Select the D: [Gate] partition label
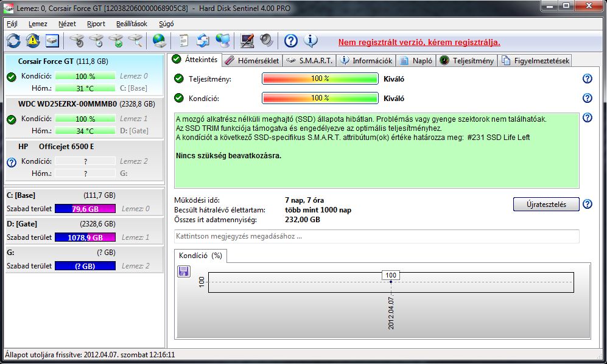Image resolution: width=607 pixels, height=364 pixels. click(x=22, y=224)
